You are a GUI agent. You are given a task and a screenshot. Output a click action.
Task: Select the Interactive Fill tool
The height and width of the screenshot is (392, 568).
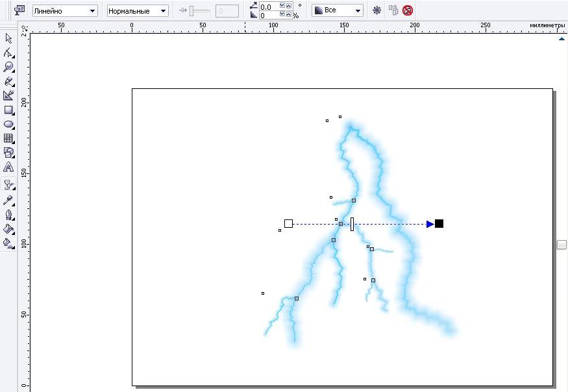click(8, 243)
